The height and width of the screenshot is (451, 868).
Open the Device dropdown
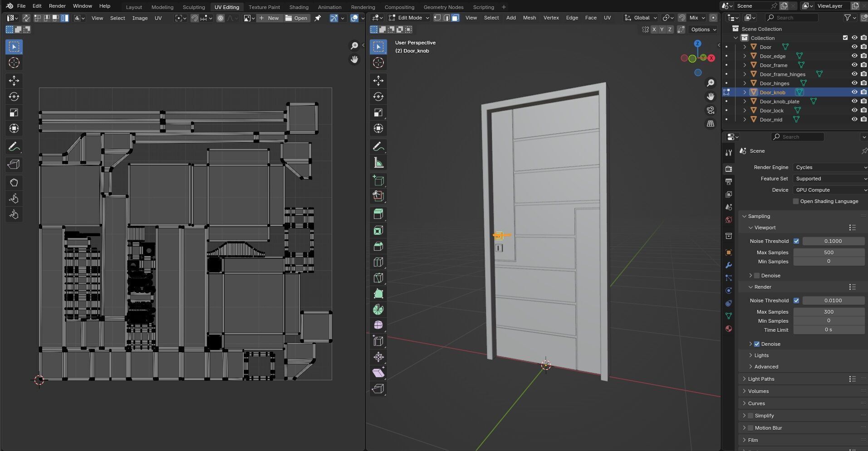830,190
